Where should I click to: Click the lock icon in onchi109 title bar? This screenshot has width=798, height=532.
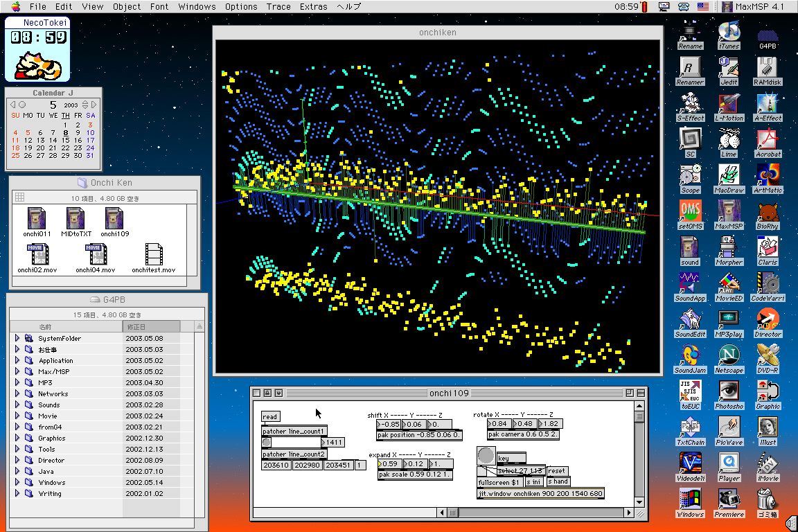pos(267,393)
